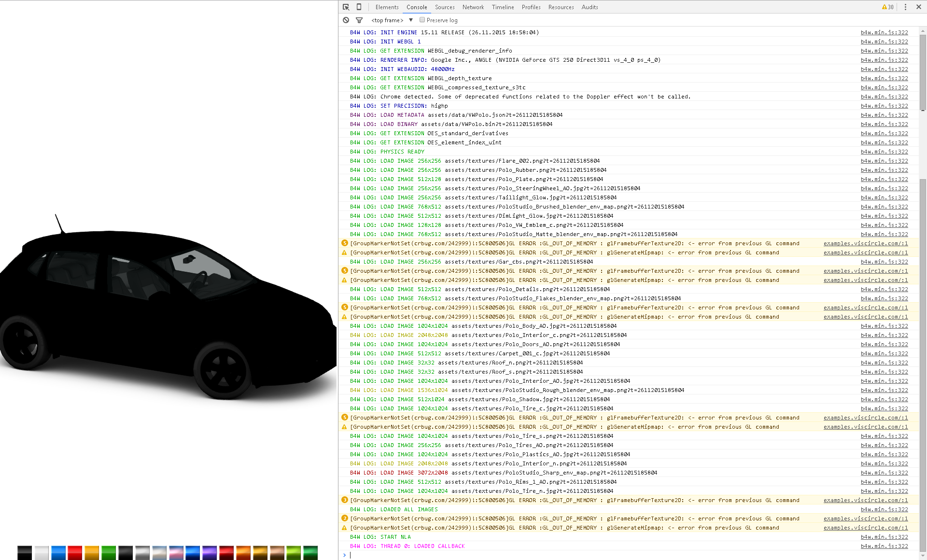Image resolution: width=927 pixels, height=560 pixels.
Task: Click the console filter funnel icon
Action: coord(359,20)
